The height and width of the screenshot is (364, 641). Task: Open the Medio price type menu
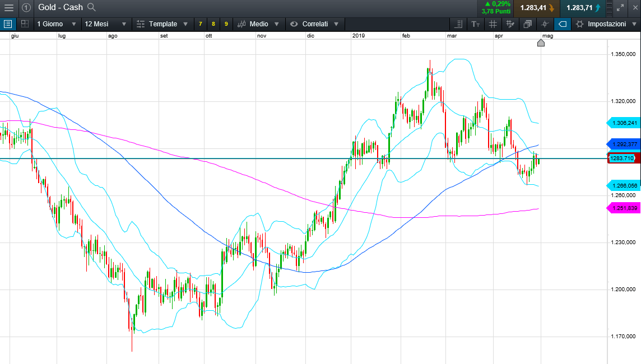[258, 24]
